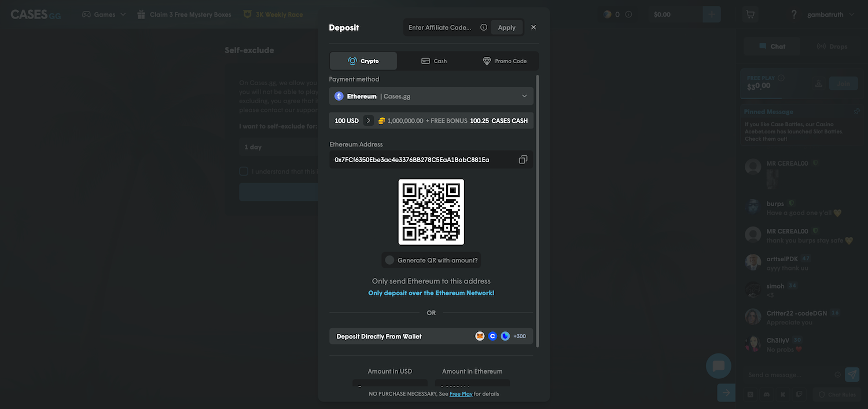Click Only deposit over the Ethereum Network
Viewport: 868px width, 409px height.
[431, 293]
